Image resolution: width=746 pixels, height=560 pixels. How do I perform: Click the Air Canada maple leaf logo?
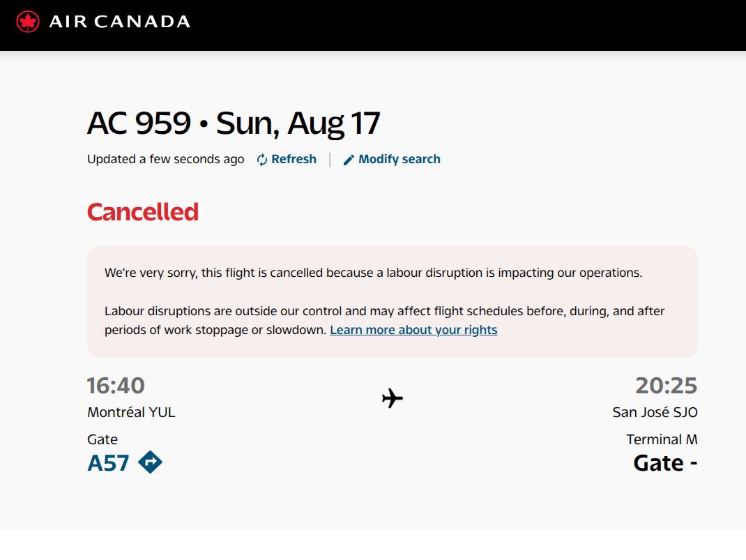28,21
